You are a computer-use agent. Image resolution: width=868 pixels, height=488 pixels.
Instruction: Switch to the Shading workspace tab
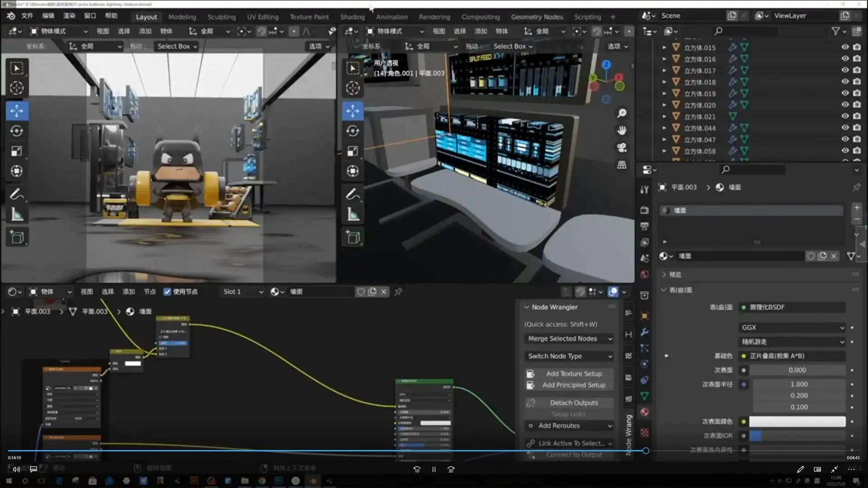point(352,17)
